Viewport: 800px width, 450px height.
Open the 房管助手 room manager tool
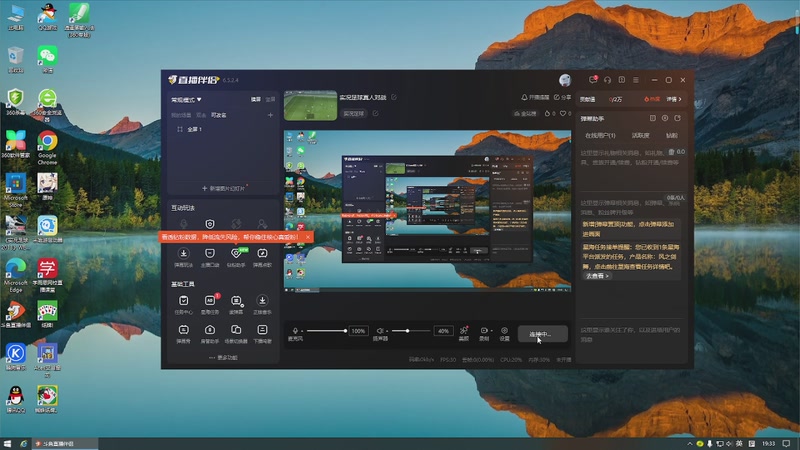click(210, 334)
